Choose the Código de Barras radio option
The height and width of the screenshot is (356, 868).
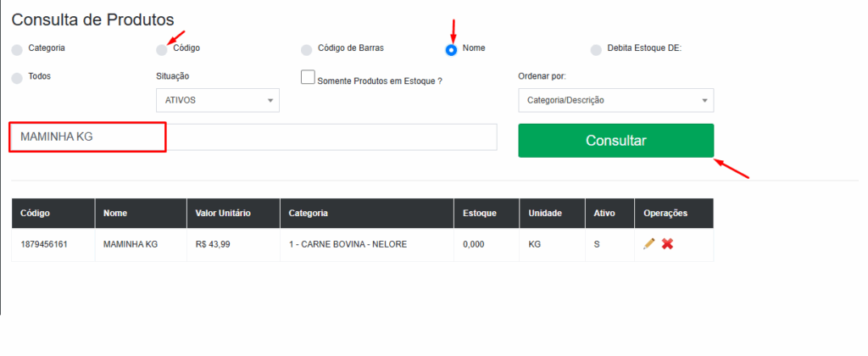click(307, 49)
